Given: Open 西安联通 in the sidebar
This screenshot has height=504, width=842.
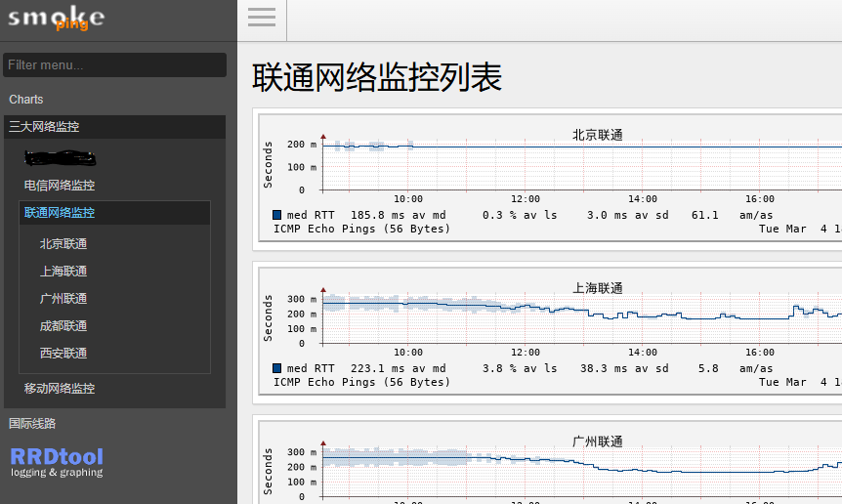Looking at the screenshot, I should 63,354.
